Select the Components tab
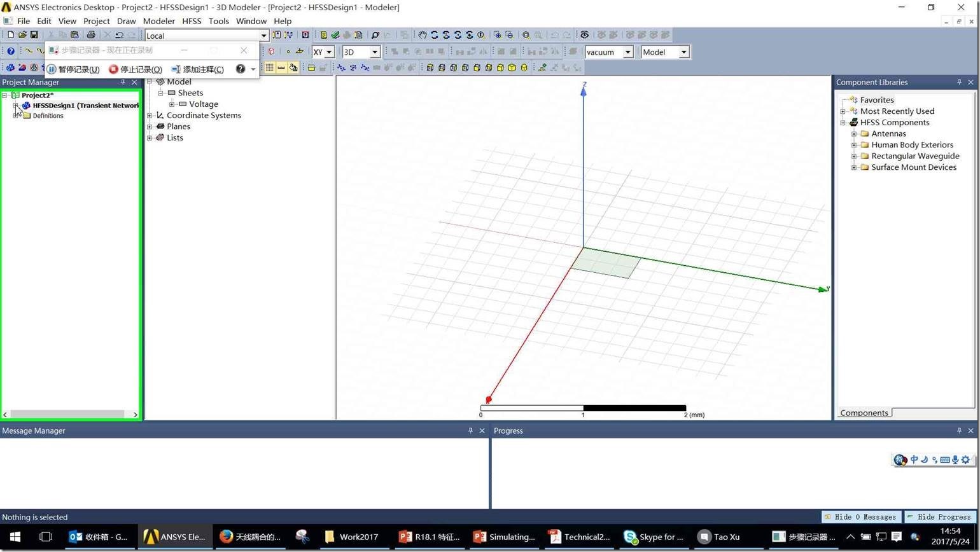Viewport: 980px width, 552px height. [864, 413]
